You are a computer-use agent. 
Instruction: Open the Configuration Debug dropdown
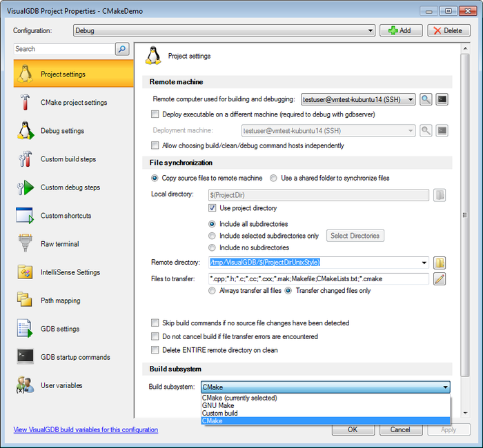click(x=224, y=30)
